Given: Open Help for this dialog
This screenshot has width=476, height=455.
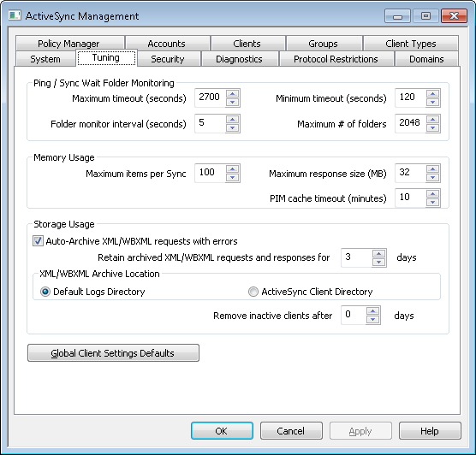Looking at the screenshot, I should (430, 431).
